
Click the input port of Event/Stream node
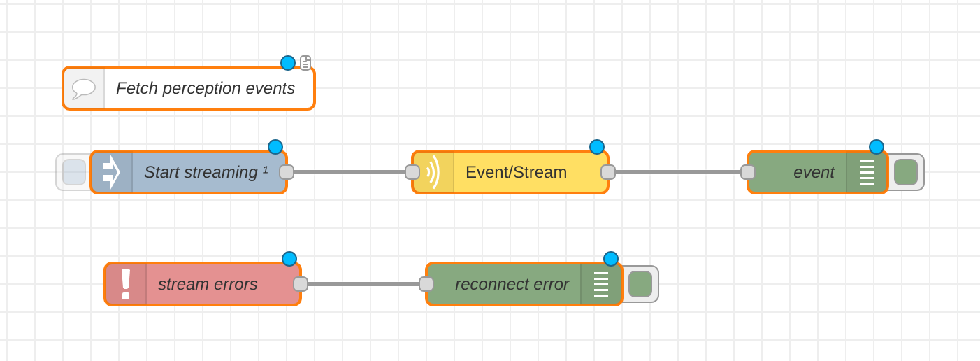point(412,172)
